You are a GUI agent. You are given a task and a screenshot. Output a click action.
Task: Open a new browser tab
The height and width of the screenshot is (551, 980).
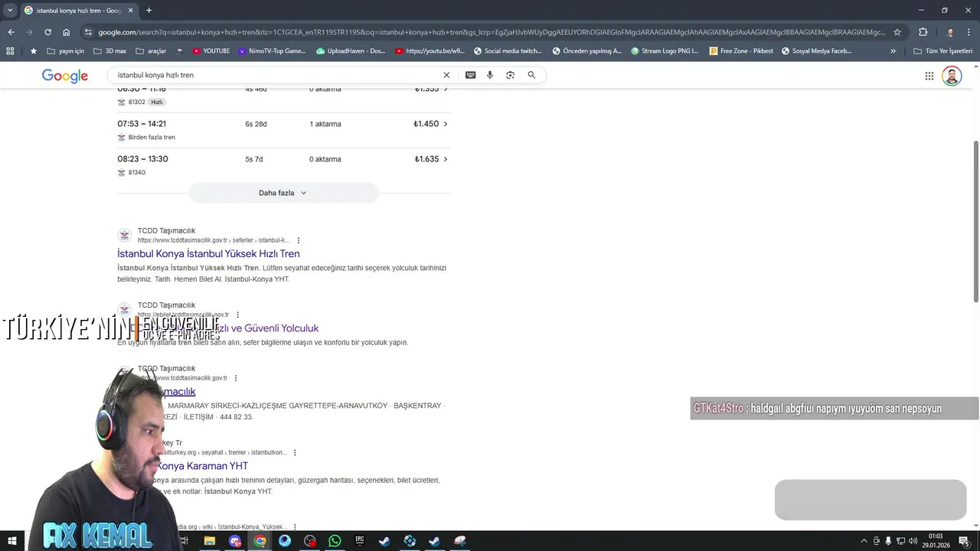pos(149,11)
